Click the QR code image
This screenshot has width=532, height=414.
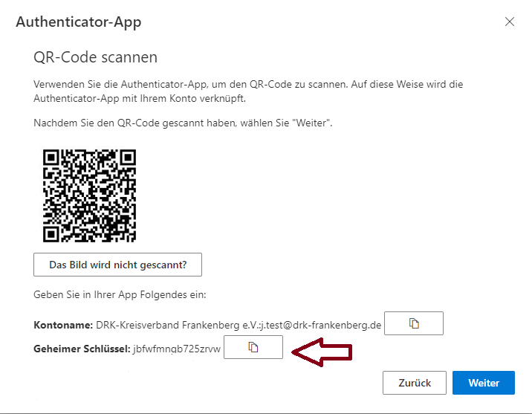click(90, 195)
